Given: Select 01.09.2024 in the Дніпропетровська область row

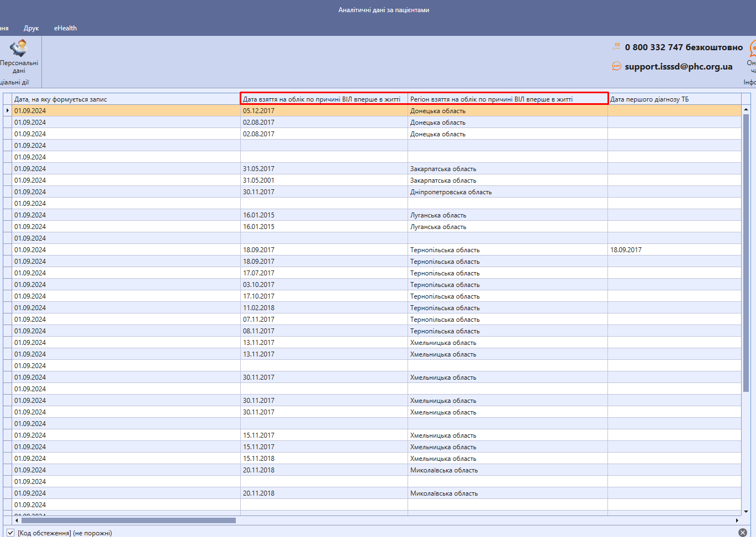Looking at the screenshot, I should 126,192.
